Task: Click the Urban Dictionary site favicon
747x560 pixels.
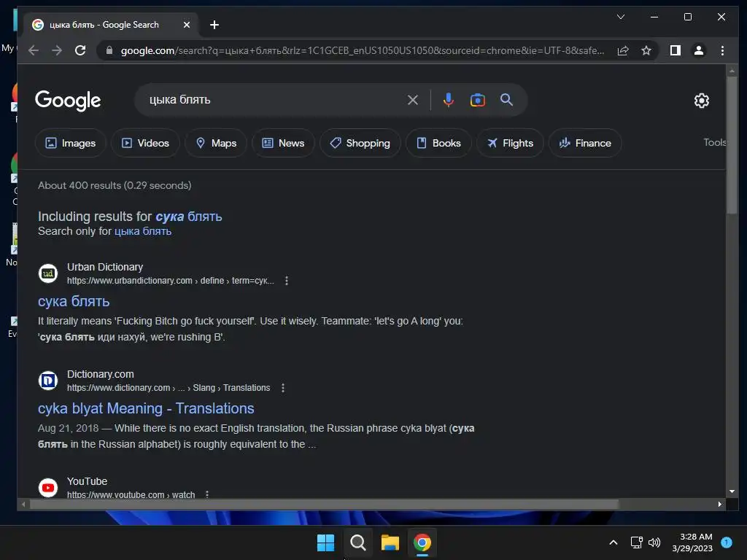Action: pyautogui.click(x=48, y=273)
